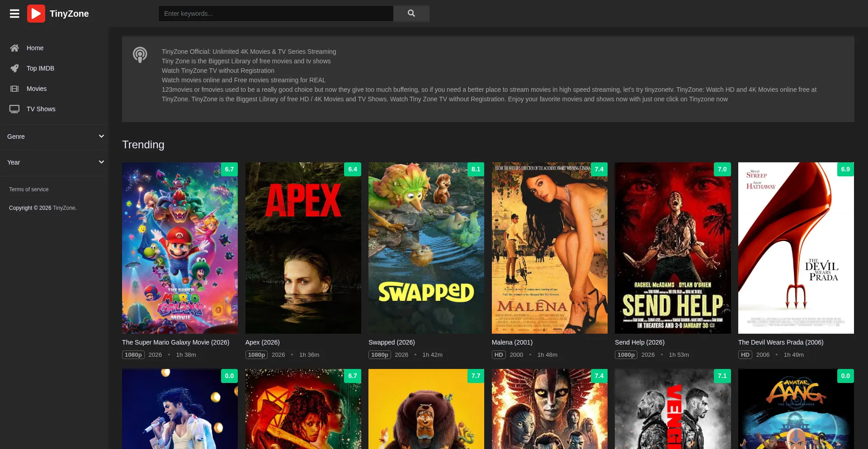Click the Malena movie poster

click(x=550, y=248)
